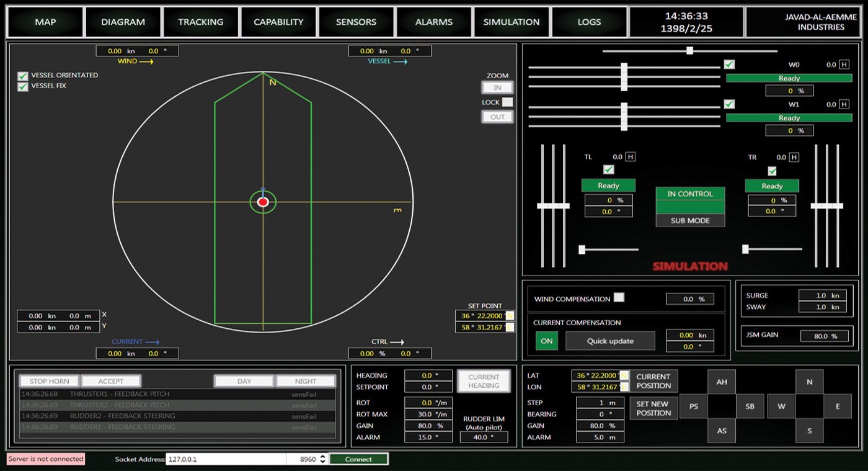Click the W1 triple slider handle
868x471 pixels.
click(x=624, y=117)
